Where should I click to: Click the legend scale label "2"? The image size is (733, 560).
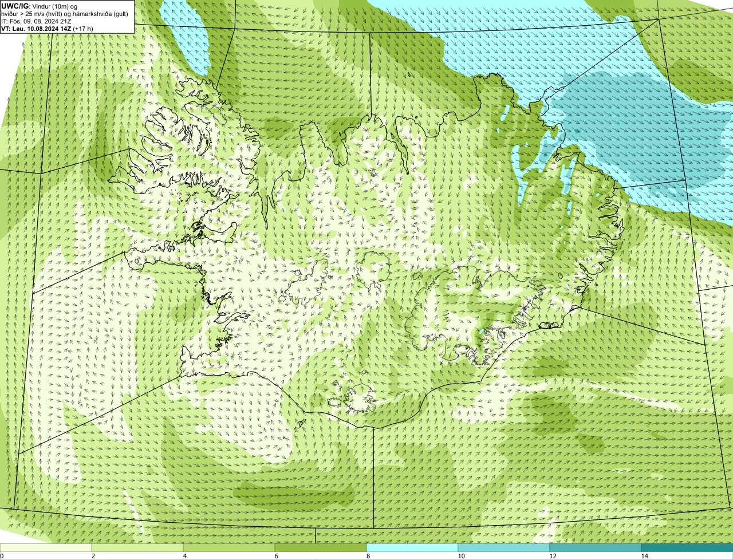pos(93,556)
